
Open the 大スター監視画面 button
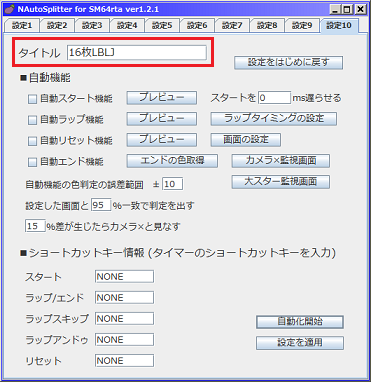click(x=281, y=182)
